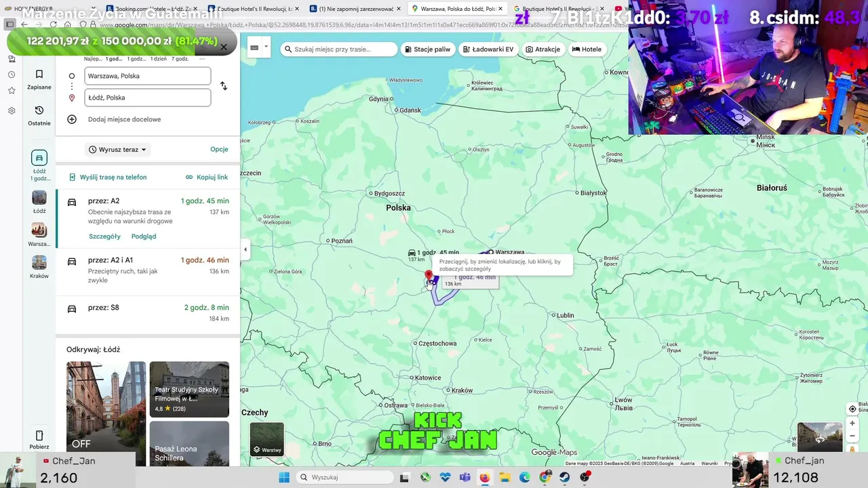Viewport: 868px width, 488px height.
Task: Open the Windows Start menu
Action: tap(284, 477)
